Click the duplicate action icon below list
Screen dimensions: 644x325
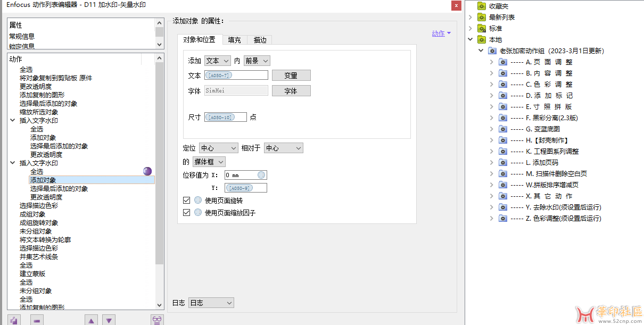(x=14, y=320)
